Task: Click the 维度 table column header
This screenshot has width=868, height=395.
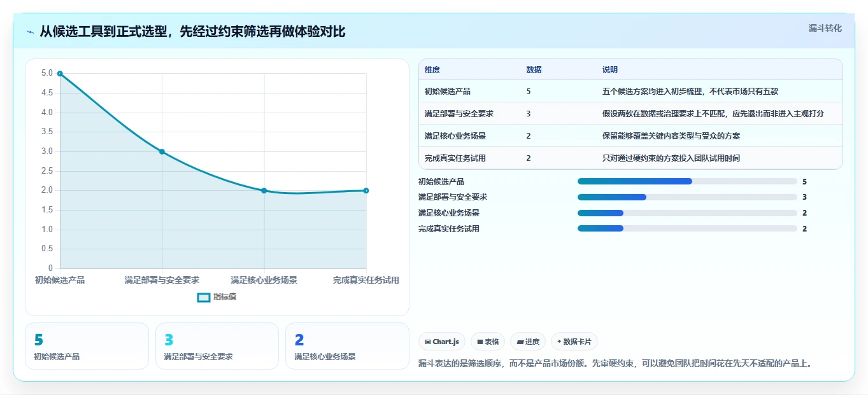Action: [x=432, y=70]
